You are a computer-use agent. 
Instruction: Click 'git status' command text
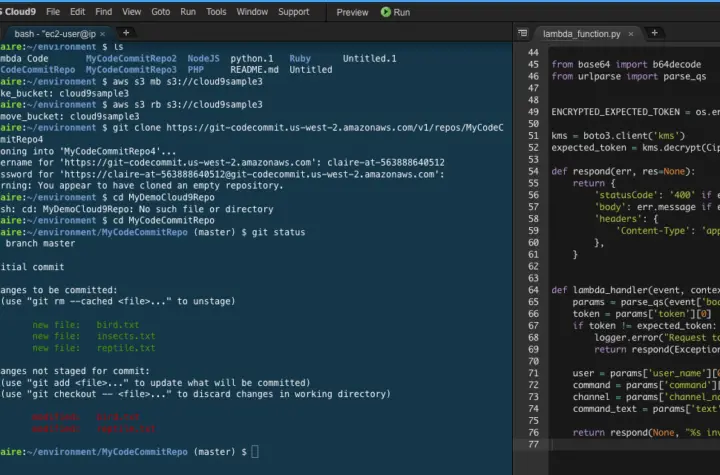278,232
